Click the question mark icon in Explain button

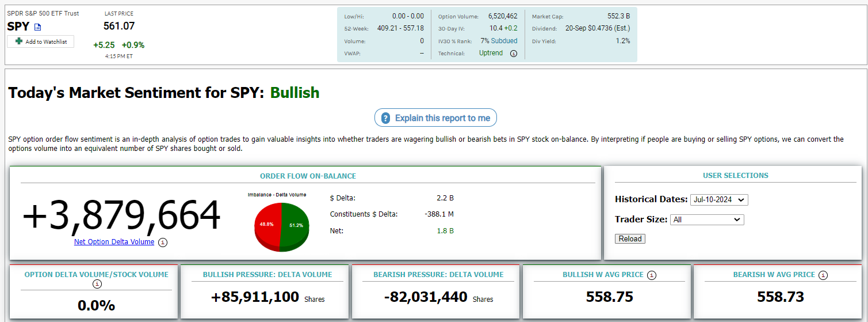[385, 118]
